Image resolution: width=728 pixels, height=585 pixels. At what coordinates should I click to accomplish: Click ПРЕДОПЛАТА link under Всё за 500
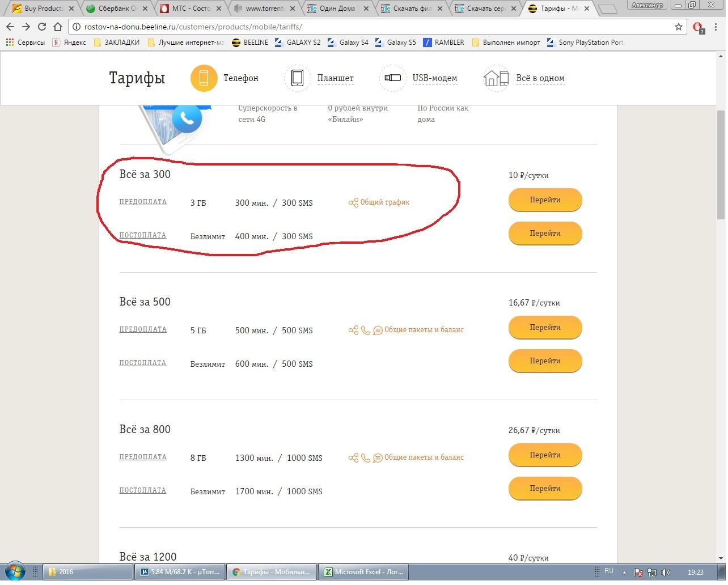[143, 330]
